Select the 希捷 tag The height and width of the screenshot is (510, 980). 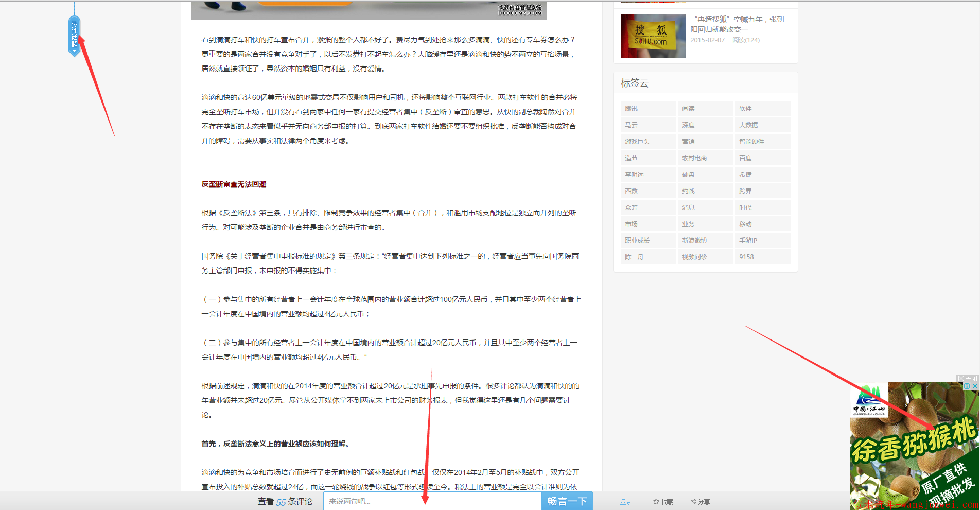(763, 174)
